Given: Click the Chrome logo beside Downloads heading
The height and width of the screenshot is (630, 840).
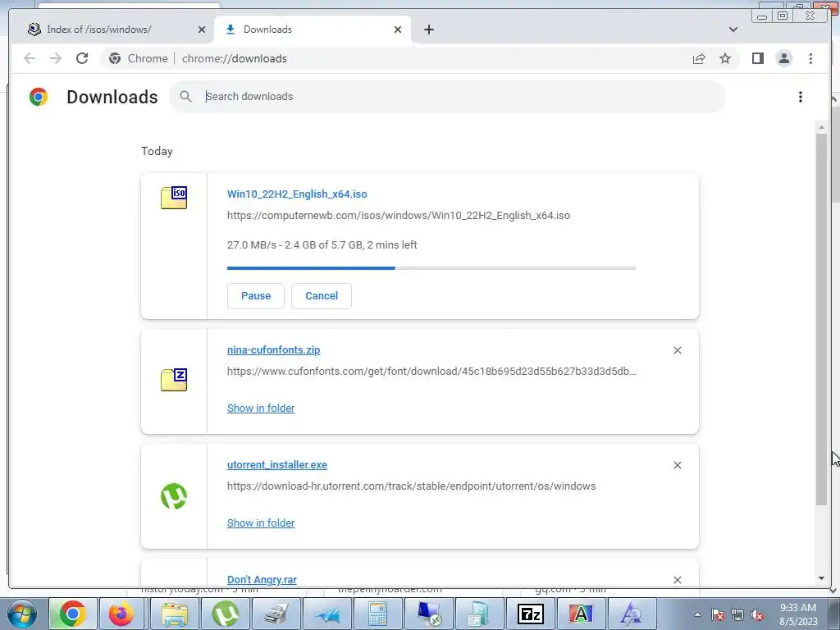Looking at the screenshot, I should pos(39,97).
